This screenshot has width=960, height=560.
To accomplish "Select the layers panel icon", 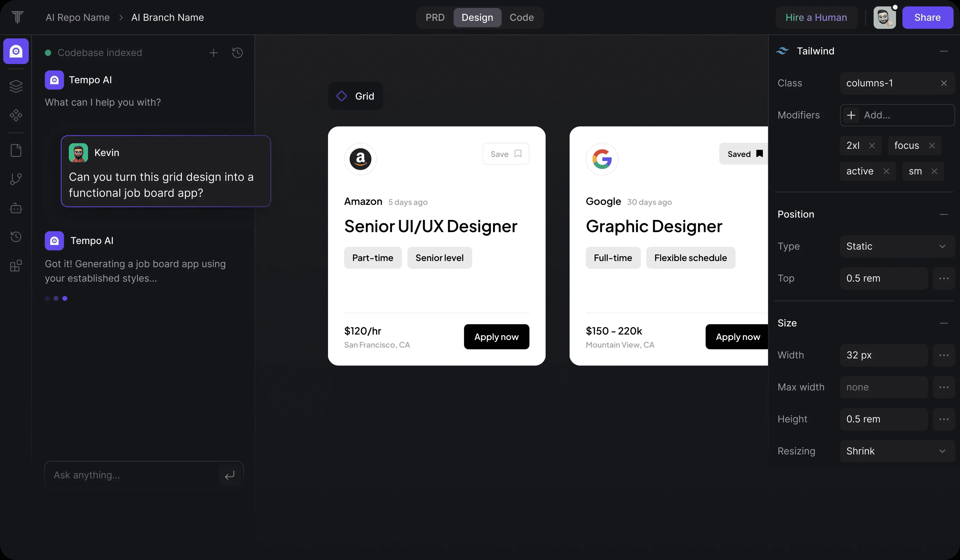I will click(x=16, y=86).
